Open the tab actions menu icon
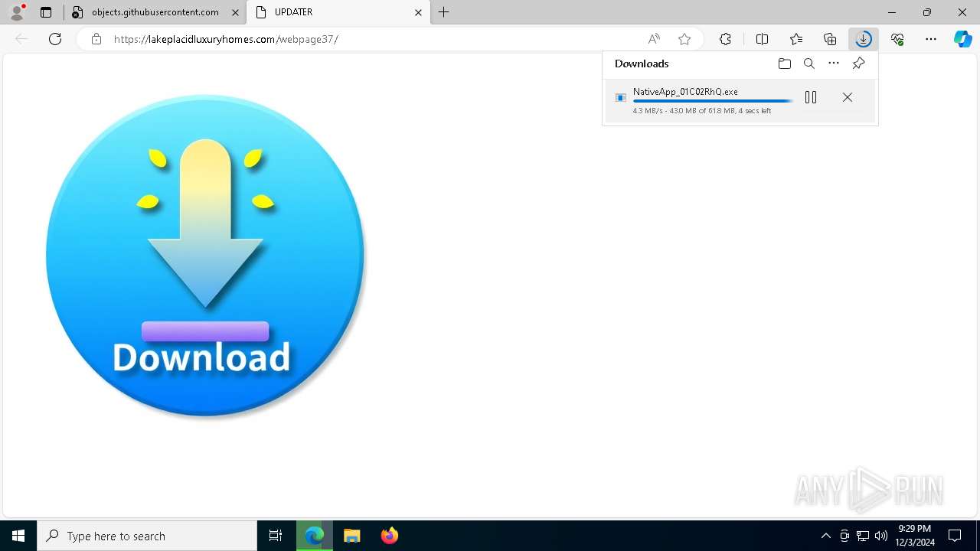This screenshot has width=980, height=551. coord(46,12)
